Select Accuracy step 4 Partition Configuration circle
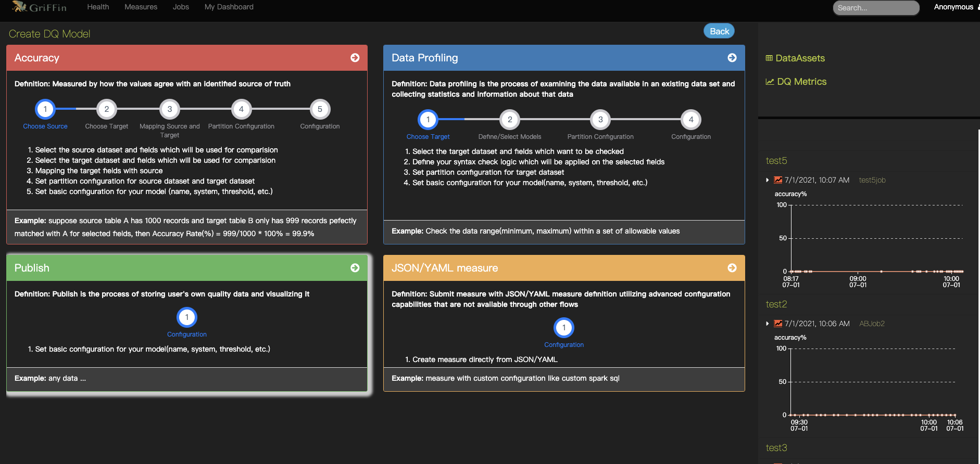 pos(241,109)
